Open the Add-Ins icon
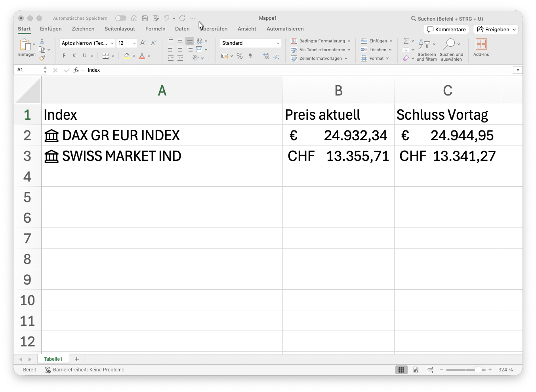The width and height of the screenshot is (536, 392). pos(481,44)
